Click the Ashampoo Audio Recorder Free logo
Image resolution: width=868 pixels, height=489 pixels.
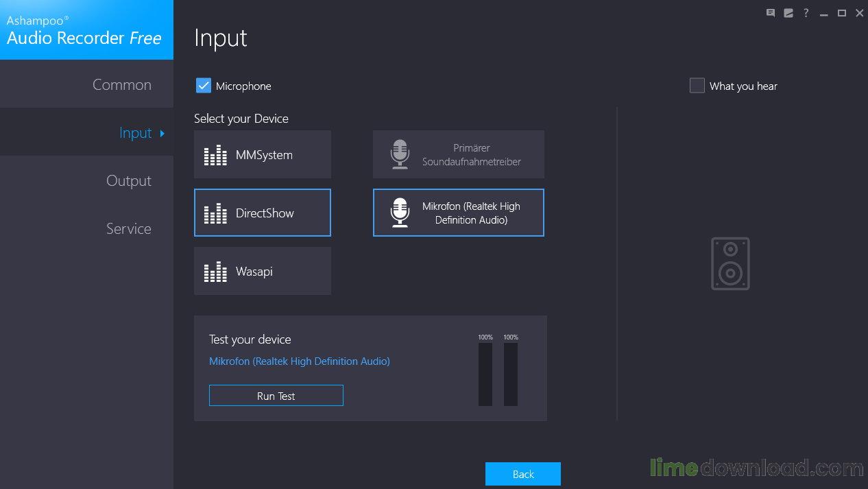pyautogui.click(x=86, y=29)
